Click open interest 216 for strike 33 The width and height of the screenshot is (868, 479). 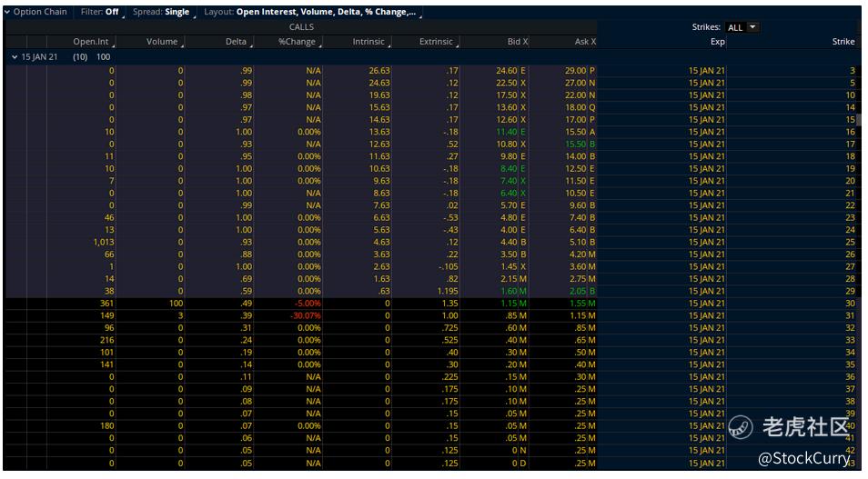pos(106,340)
